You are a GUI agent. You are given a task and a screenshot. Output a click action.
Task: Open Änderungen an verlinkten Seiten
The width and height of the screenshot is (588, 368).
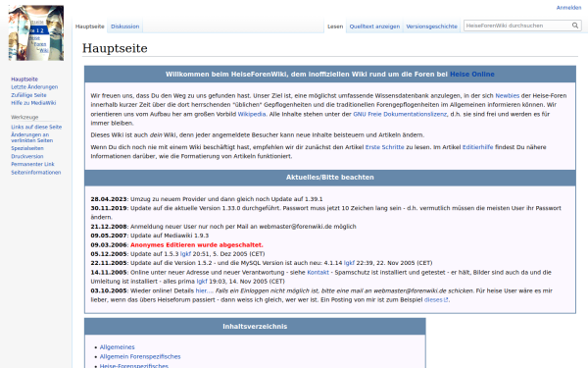coord(32,137)
